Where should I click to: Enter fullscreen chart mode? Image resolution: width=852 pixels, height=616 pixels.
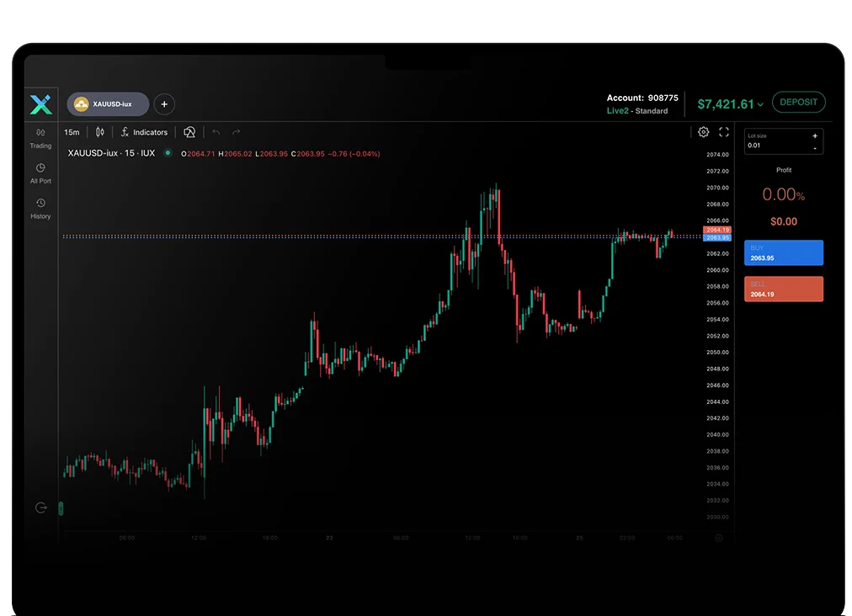click(724, 132)
